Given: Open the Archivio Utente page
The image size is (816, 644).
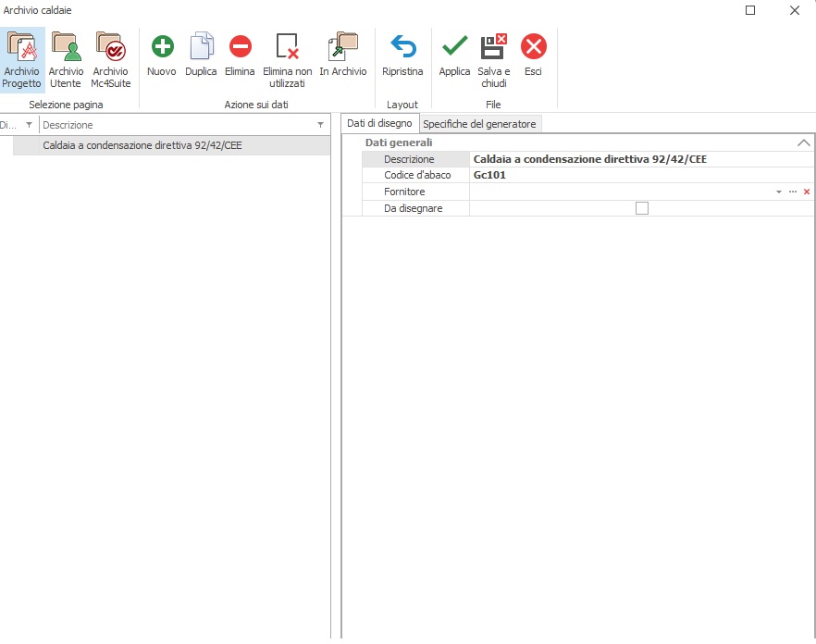Looking at the screenshot, I should point(66,48).
